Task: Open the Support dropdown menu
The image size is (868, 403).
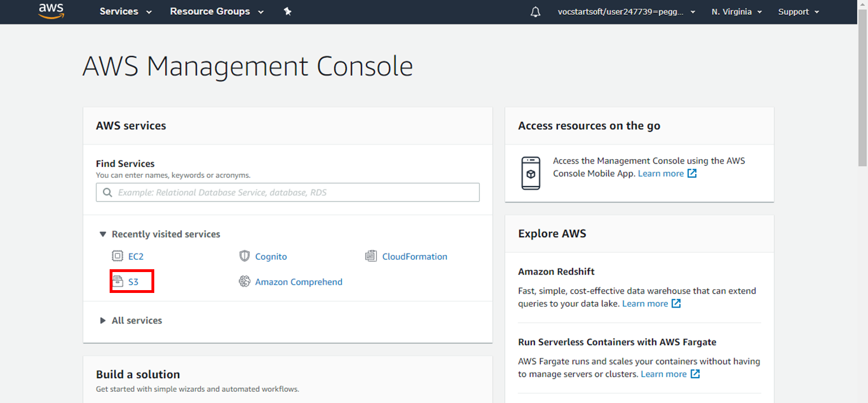Action: (x=798, y=12)
